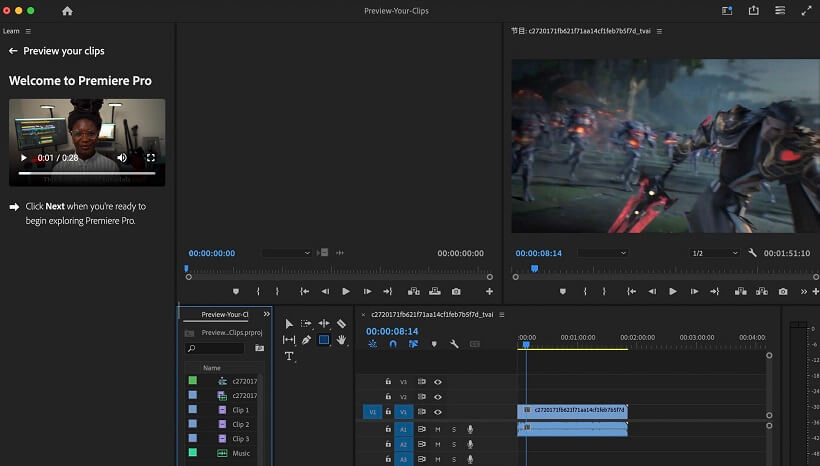
Task: Select the Selection arrow tool
Action: (x=289, y=324)
